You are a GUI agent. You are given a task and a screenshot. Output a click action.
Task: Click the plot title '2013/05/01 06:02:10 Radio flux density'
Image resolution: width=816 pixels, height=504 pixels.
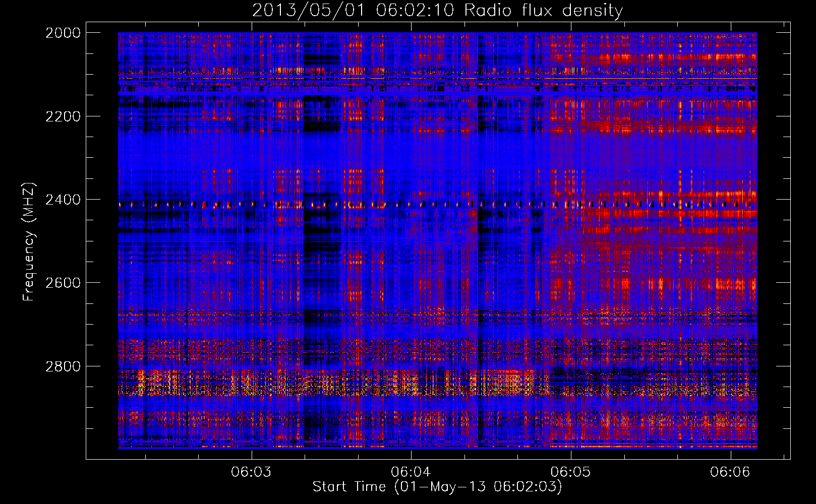tap(437, 11)
